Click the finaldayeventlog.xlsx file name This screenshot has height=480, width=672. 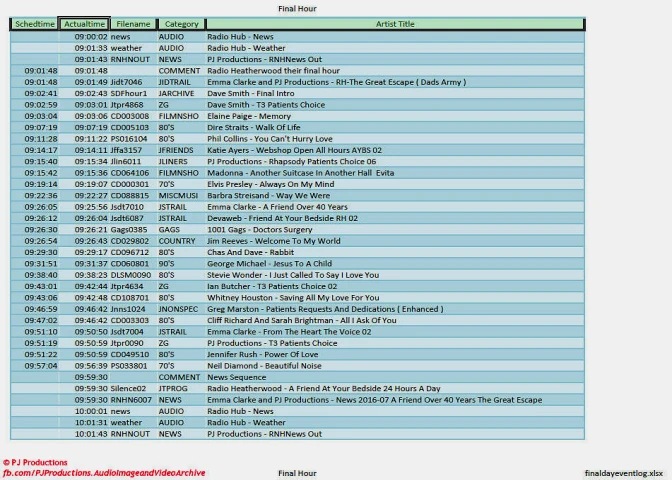coord(622,473)
